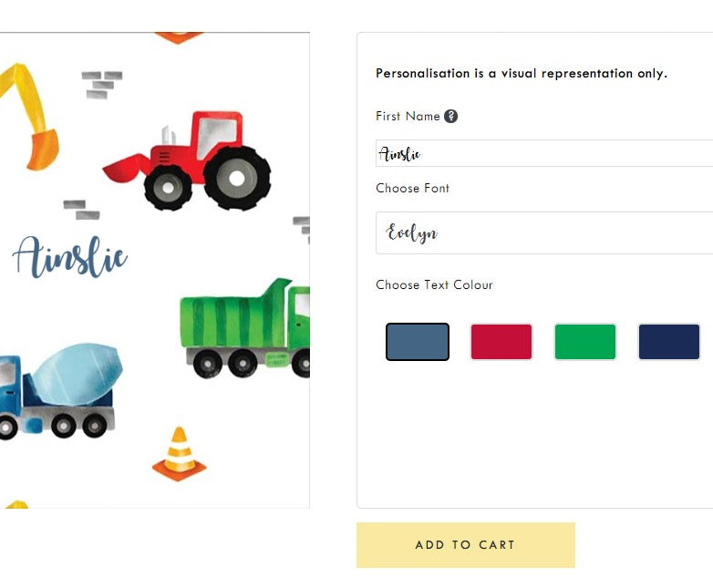Click the blue cement mixer truck illustration
This screenshot has height=588, width=713.
tap(61, 392)
